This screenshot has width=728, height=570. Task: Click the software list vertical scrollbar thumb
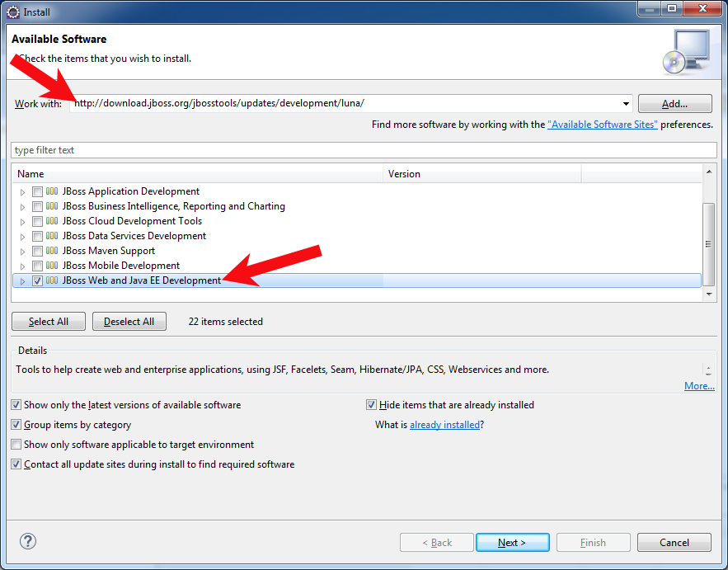[708, 244]
